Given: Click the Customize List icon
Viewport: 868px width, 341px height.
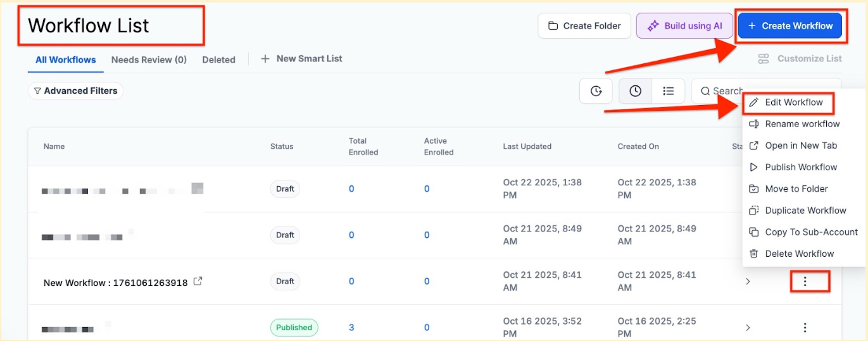Looking at the screenshot, I should pos(764,59).
